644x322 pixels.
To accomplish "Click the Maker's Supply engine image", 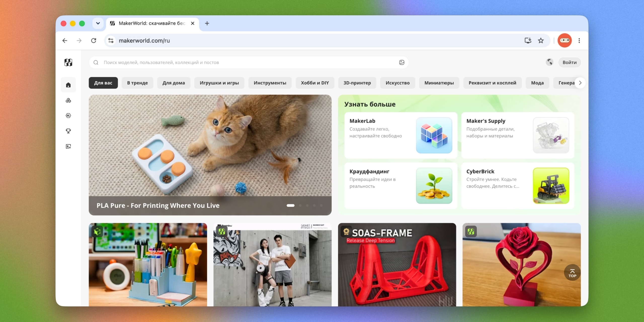I will tap(551, 135).
